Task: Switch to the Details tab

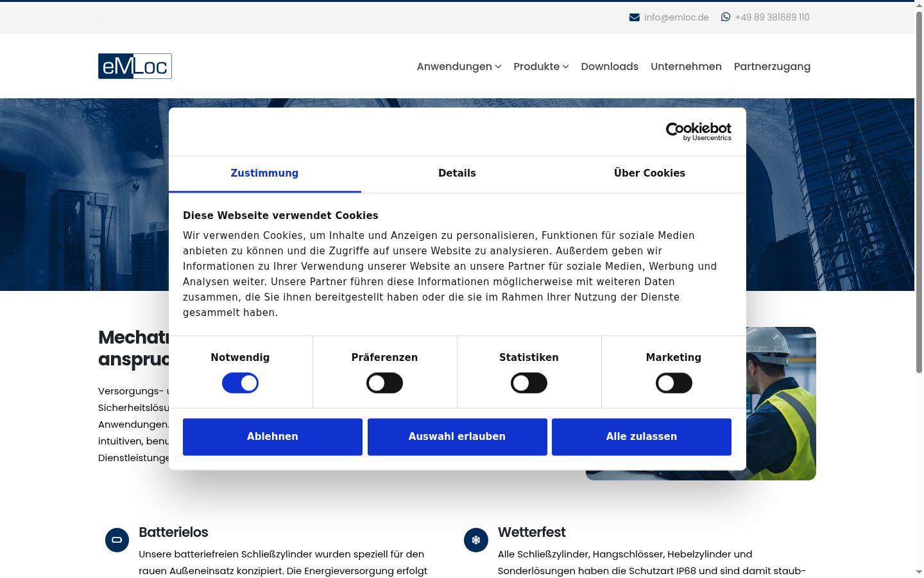Action: (457, 173)
